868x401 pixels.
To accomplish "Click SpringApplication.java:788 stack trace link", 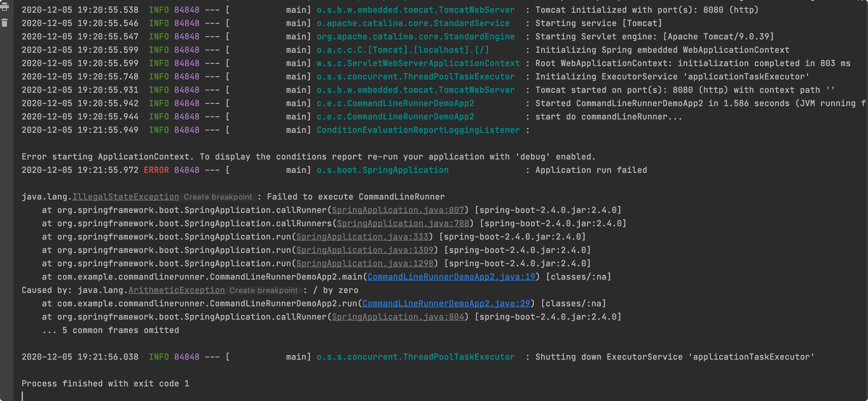I will pyautogui.click(x=403, y=223).
